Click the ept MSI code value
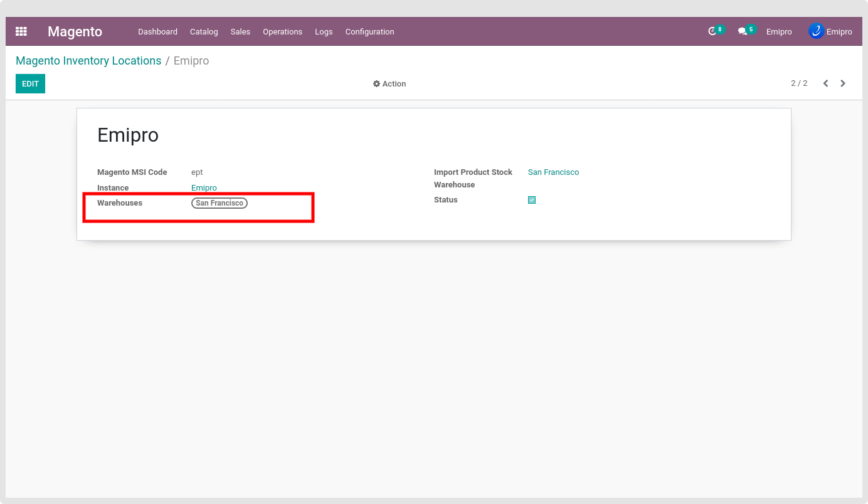The image size is (868, 504). coord(197,172)
